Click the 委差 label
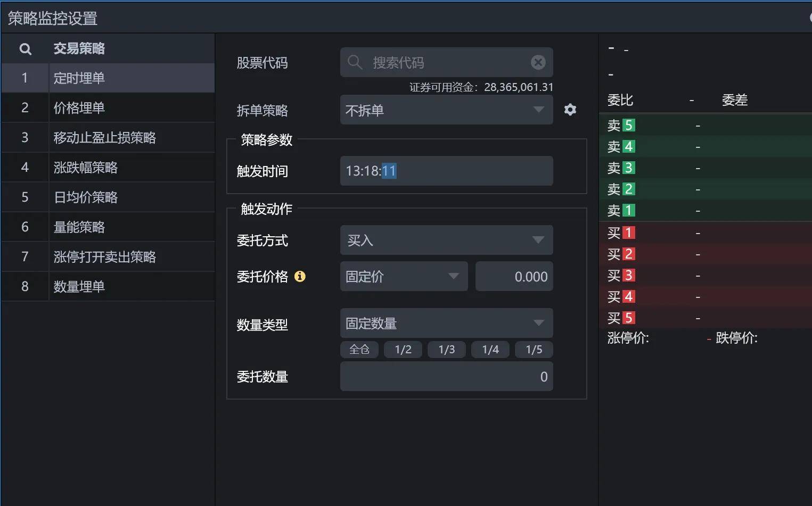This screenshot has width=812, height=506. coord(735,100)
